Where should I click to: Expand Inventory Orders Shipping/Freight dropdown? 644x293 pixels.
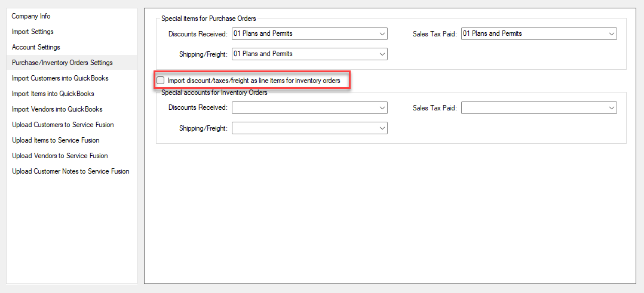click(309, 128)
